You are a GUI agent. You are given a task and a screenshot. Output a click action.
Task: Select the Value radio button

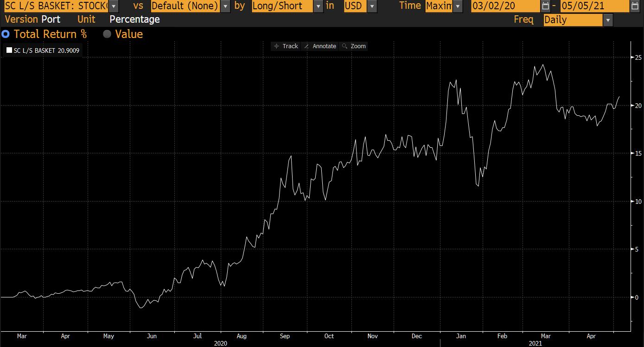tap(107, 34)
